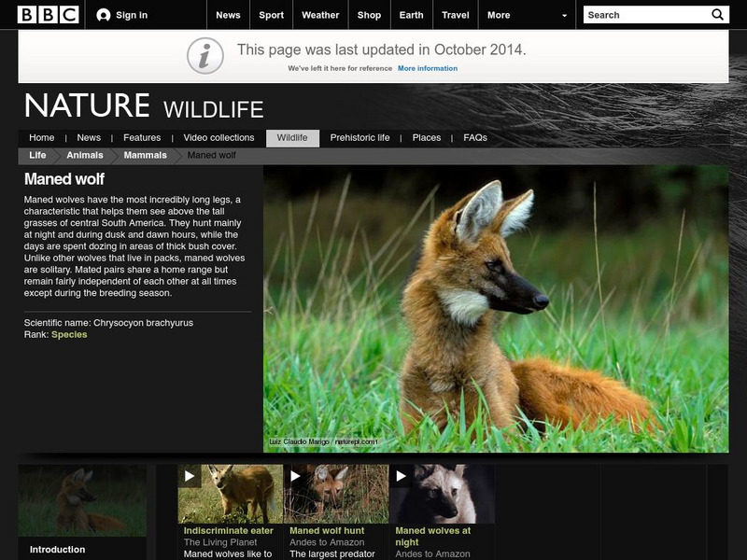The image size is (747, 560).
Task: Open the Nature News tab
Action: [89, 137]
